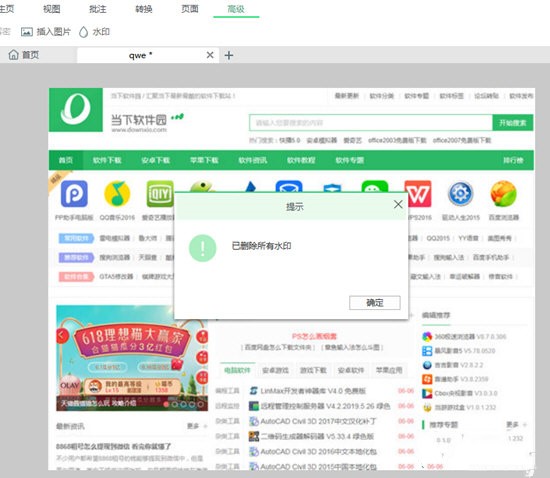
Task: Click 软件下载 in green nav bar
Action: click(107, 160)
